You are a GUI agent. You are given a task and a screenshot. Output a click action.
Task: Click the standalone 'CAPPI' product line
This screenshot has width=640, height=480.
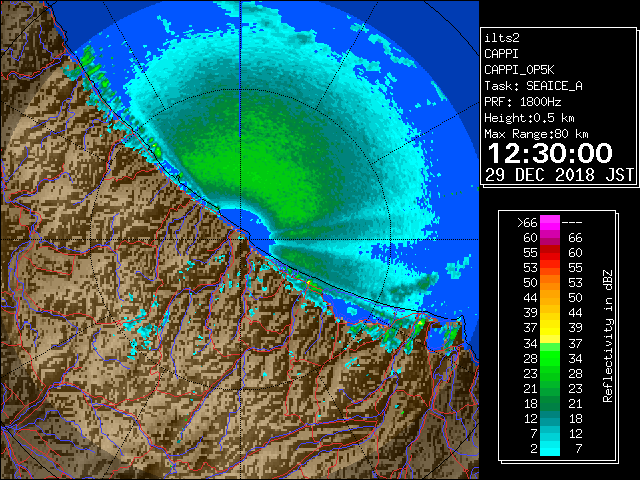501,54
